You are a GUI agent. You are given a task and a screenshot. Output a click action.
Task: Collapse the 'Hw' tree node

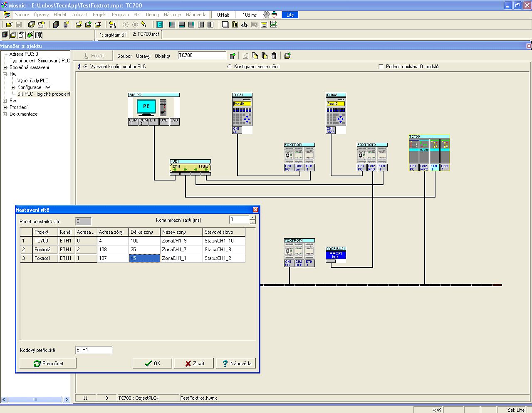coord(5,74)
